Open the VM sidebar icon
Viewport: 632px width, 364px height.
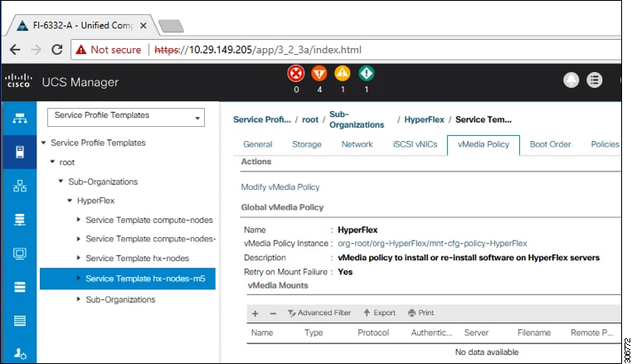[19, 253]
